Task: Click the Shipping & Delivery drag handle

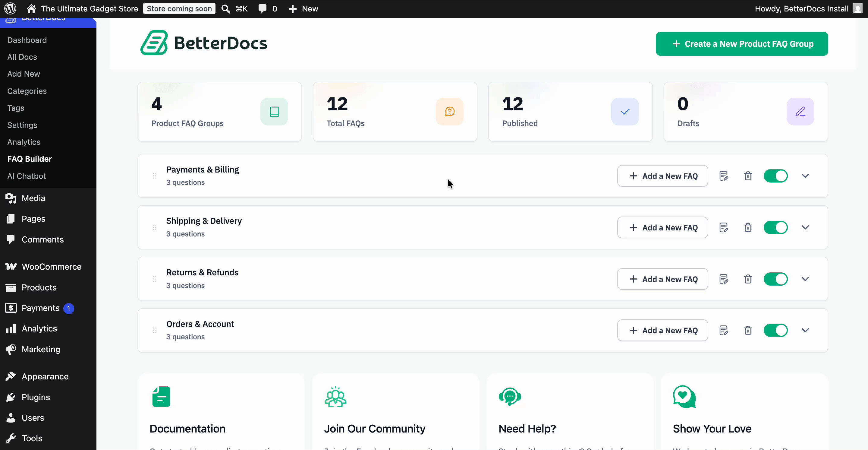Action: click(x=155, y=227)
